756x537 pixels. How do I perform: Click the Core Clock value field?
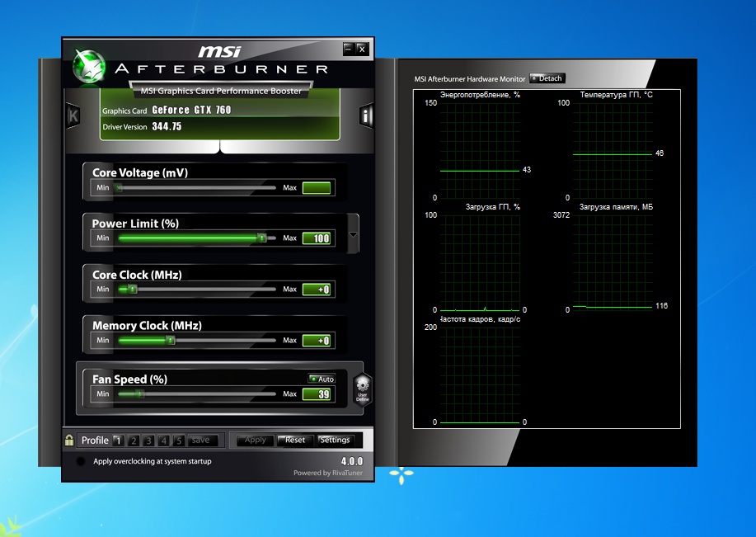click(x=317, y=289)
